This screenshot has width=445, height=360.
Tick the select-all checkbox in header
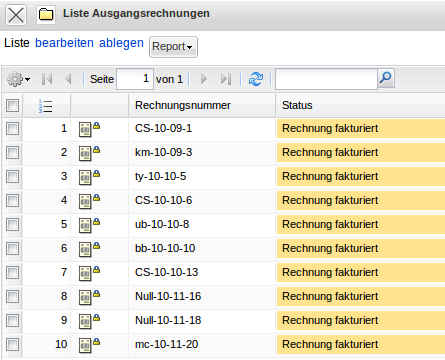click(x=12, y=106)
